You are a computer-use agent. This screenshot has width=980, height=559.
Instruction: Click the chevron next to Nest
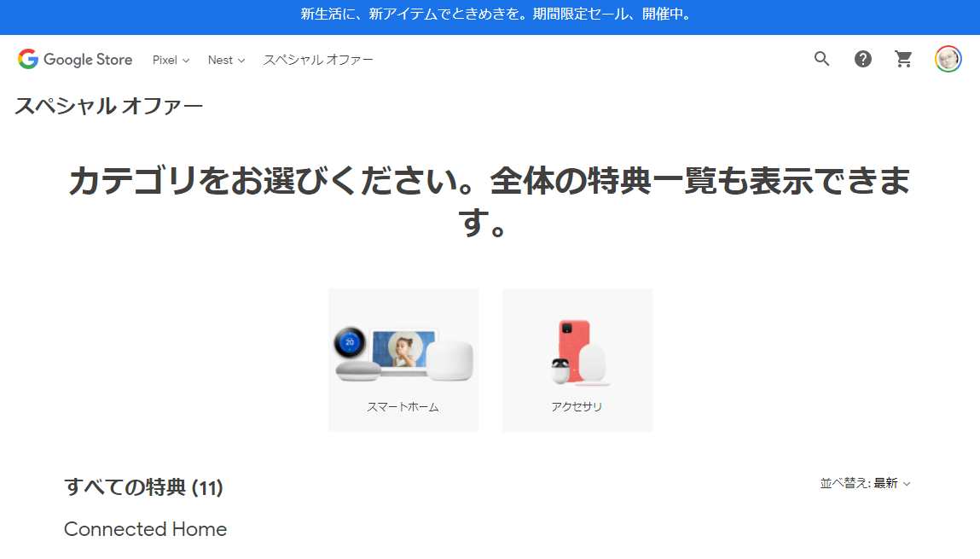(x=241, y=61)
